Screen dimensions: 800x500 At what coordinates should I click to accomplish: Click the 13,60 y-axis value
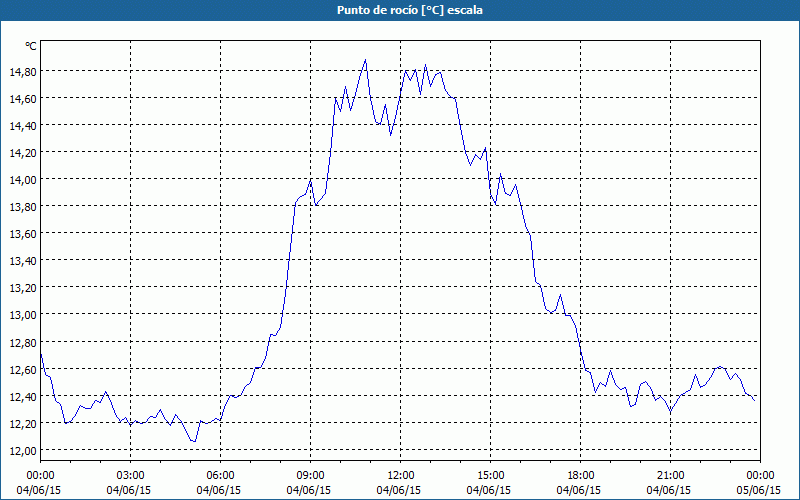tap(23, 234)
